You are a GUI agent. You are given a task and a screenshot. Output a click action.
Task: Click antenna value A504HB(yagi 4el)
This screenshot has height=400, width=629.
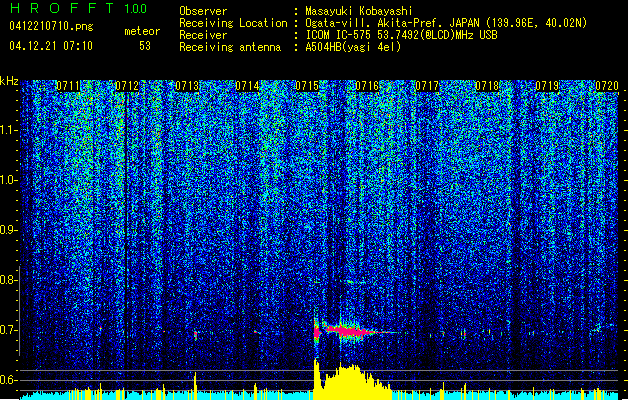point(353,47)
